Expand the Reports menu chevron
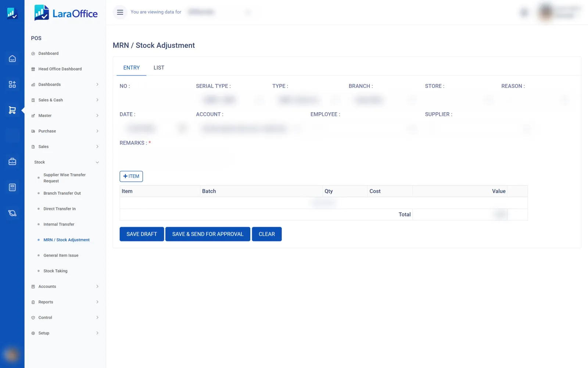 97,302
